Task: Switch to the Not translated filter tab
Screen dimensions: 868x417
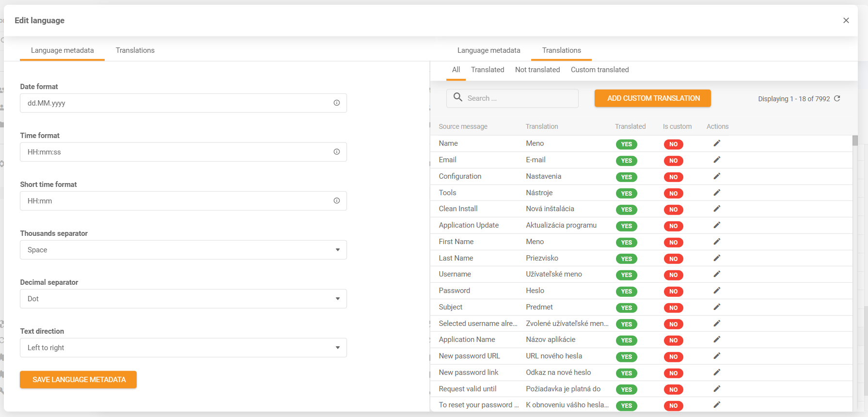Action: click(537, 70)
